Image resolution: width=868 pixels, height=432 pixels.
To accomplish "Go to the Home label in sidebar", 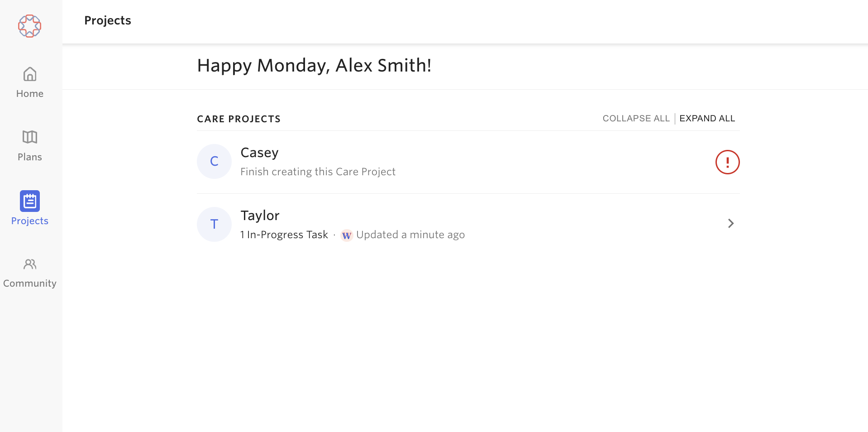I will [x=30, y=94].
